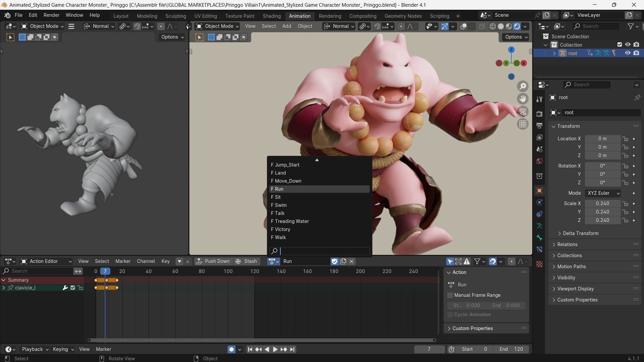Open the Render properties tab
Image resolution: width=644 pixels, height=362 pixels.
539,114
